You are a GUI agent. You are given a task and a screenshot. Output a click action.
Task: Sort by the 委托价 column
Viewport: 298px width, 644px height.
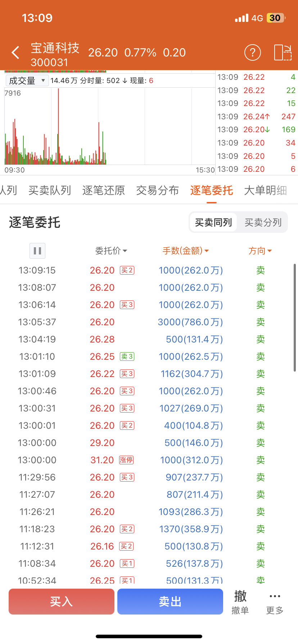coord(111,251)
